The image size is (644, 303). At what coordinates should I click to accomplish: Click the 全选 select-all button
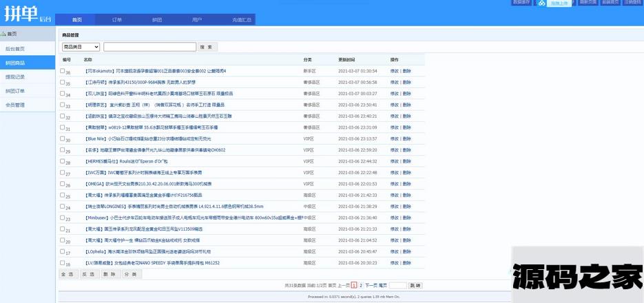pyautogui.click(x=67, y=274)
